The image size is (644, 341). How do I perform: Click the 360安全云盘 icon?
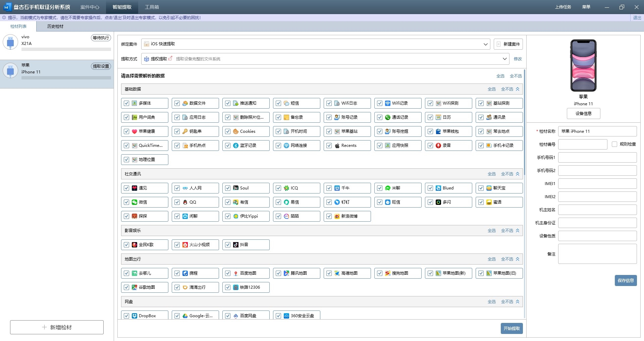coord(286,316)
